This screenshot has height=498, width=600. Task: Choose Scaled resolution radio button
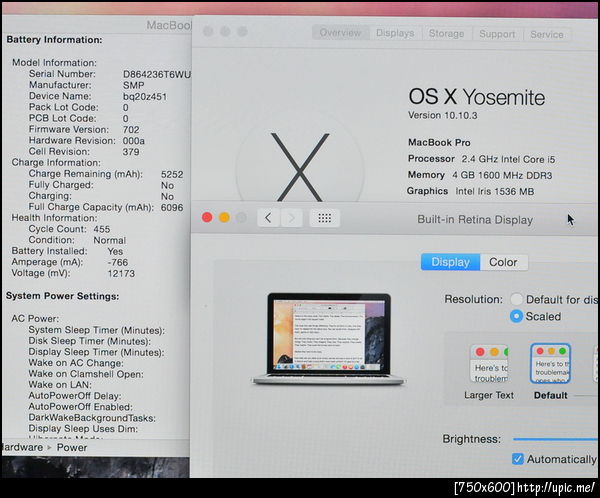(x=516, y=316)
